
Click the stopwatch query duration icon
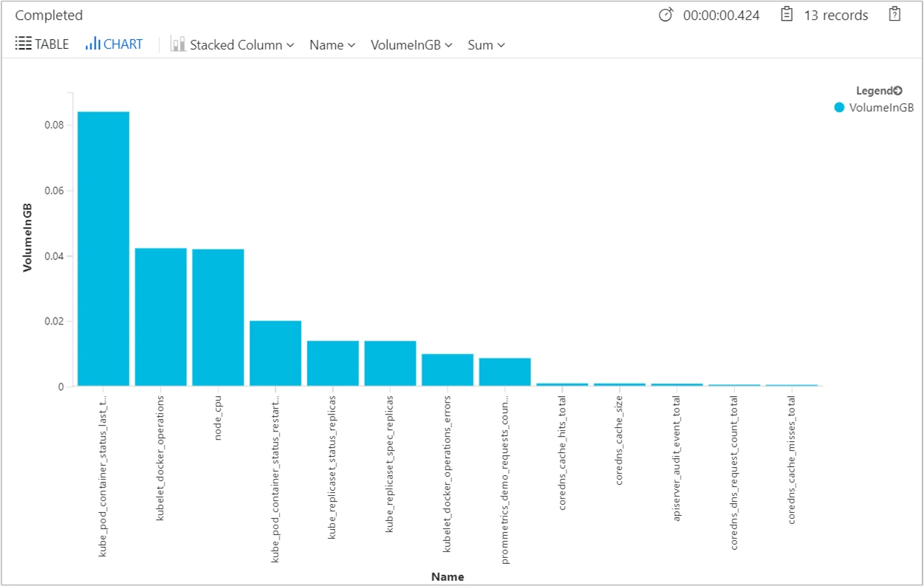click(665, 15)
